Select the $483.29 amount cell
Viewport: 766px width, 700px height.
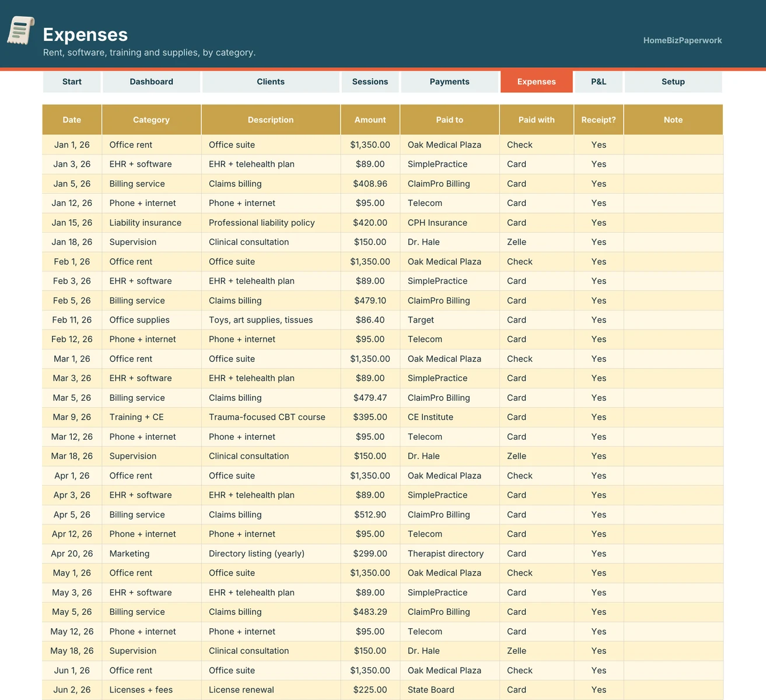coord(370,612)
